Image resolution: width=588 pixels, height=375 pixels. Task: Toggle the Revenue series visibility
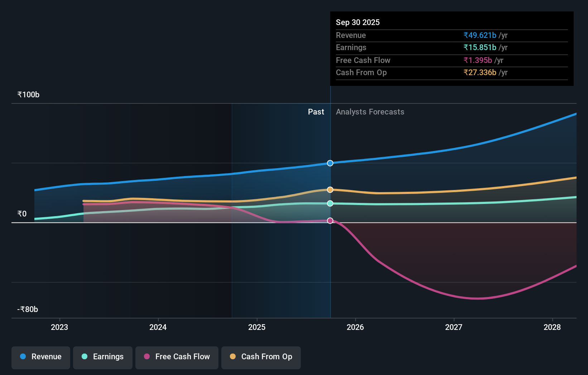40,357
